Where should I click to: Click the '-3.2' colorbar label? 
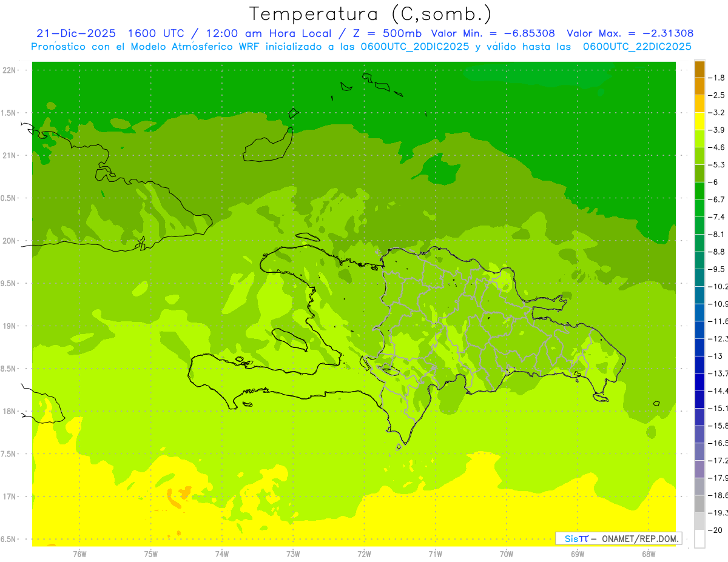point(717,113)
